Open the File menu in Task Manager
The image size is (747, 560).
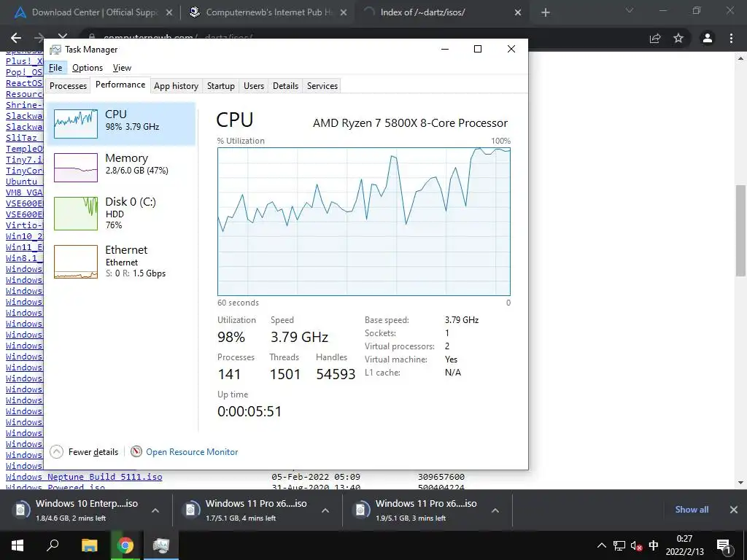pyautogui.click(x=55, y=68)
